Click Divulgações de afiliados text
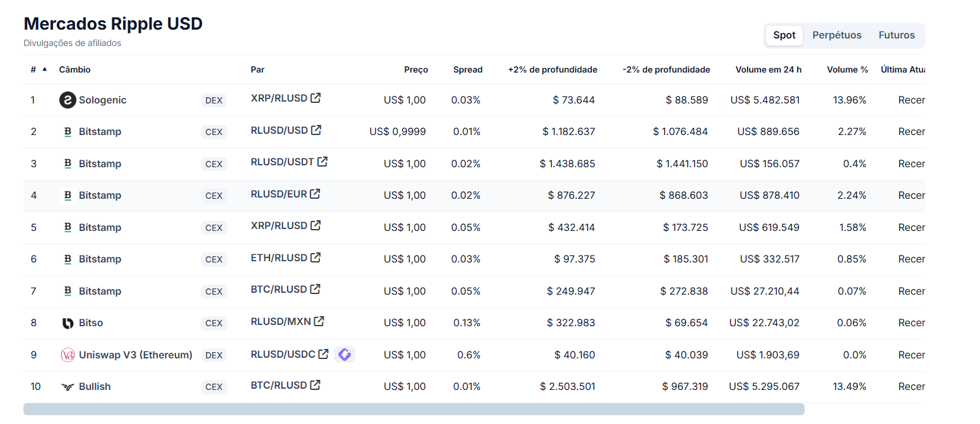Image resolution: width=980 pixels, height=424 pixels. coord(73,44)
